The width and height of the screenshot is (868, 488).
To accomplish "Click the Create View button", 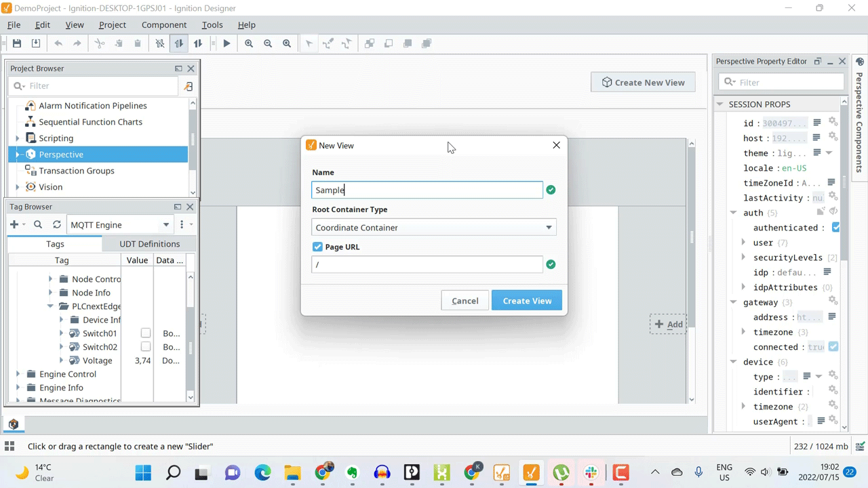I will (x=527, y=301).
